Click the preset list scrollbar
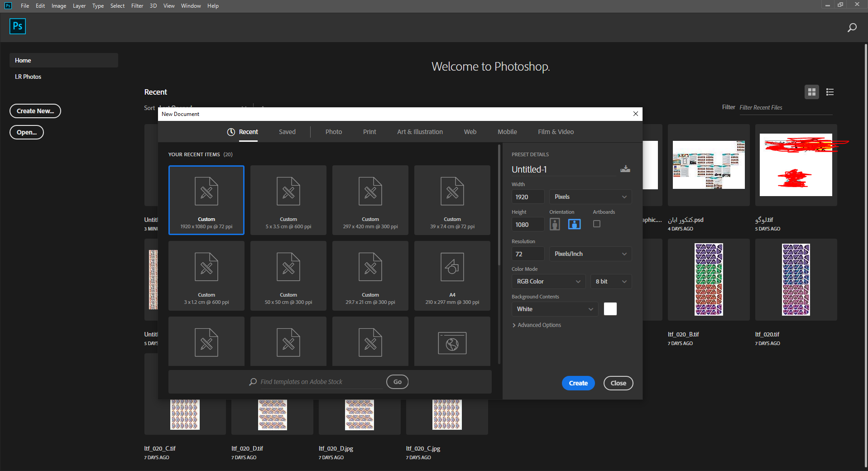 499,205
